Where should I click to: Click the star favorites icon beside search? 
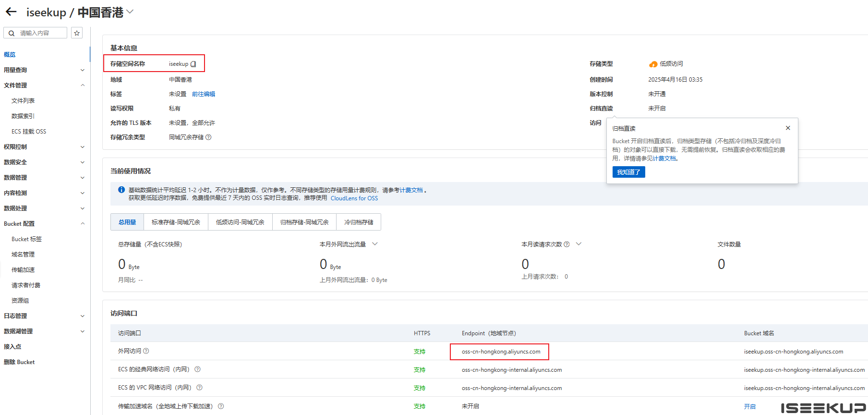point(77,33)
